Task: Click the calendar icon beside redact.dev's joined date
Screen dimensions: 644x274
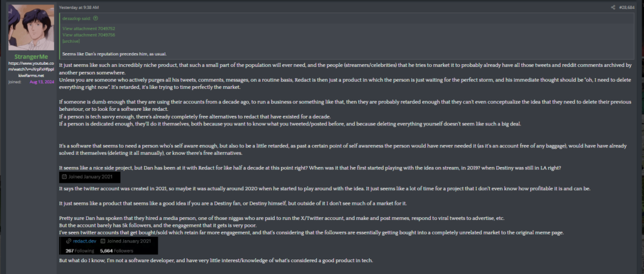Action: pos(103,241)
